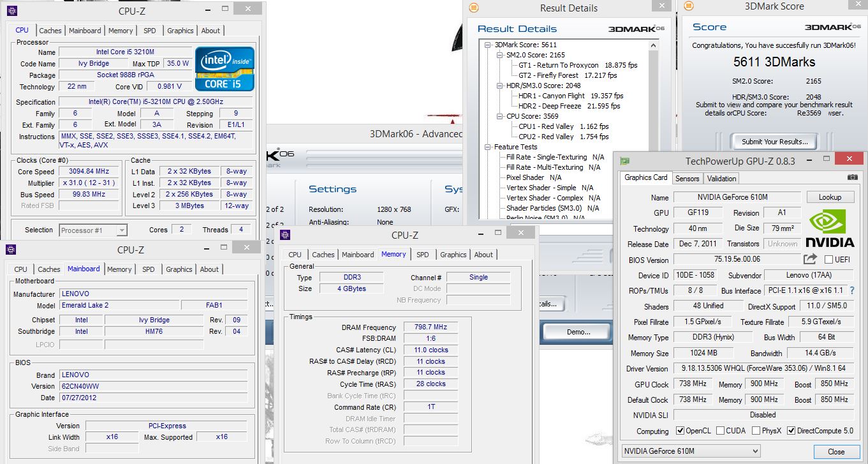Image resolution: width=868 pixels, height=464 pixels.
Task: Check the CUDA computing checkbox
Action: 720,431
